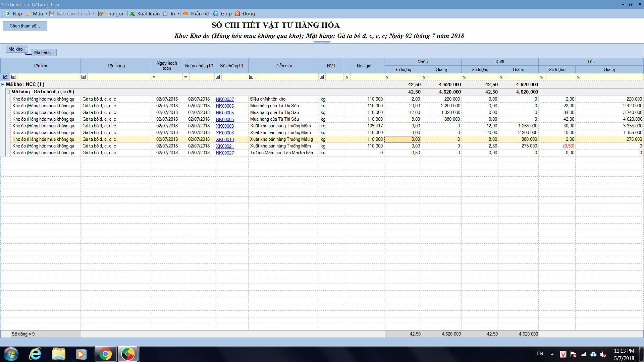Open voucher link XK00008
Screen dimensions: 644x362
225,133
